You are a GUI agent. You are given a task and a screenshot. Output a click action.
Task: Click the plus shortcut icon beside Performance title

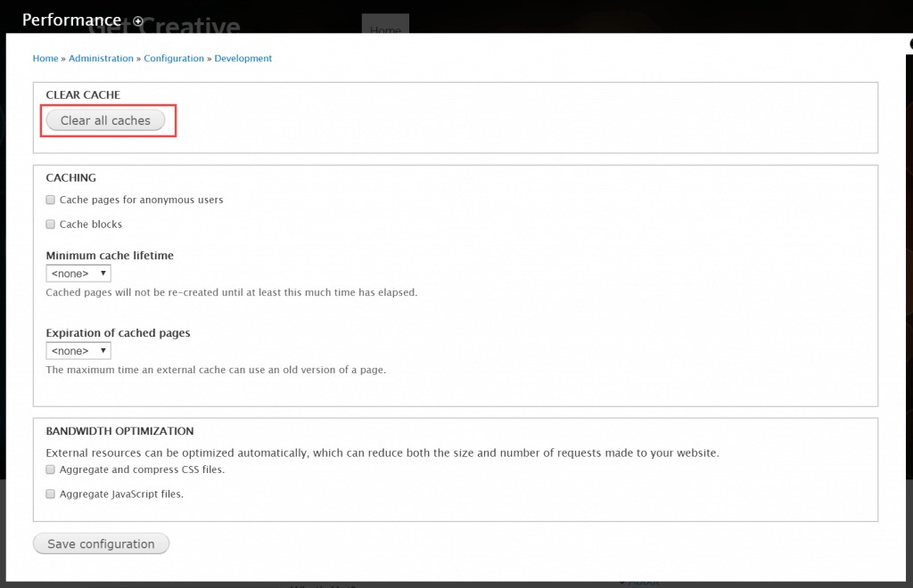pos(138,21)
